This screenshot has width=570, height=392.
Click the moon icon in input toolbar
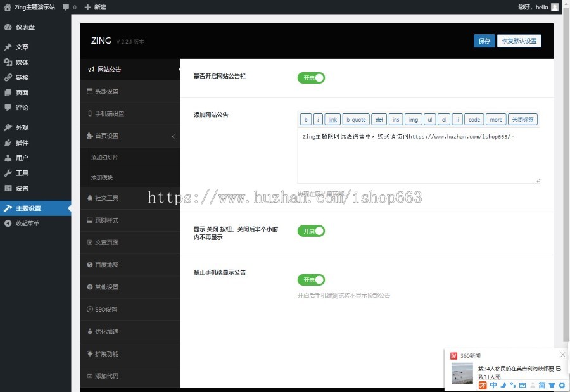[503, 385]
